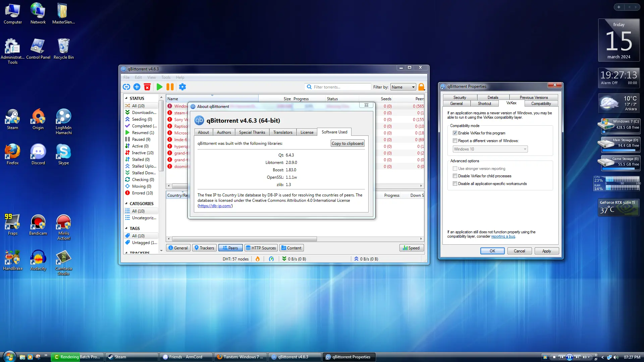Viewport: 644px width, 362px height.
Task: Delete selected torrent with red trash icon
Action: click(147, 87)
